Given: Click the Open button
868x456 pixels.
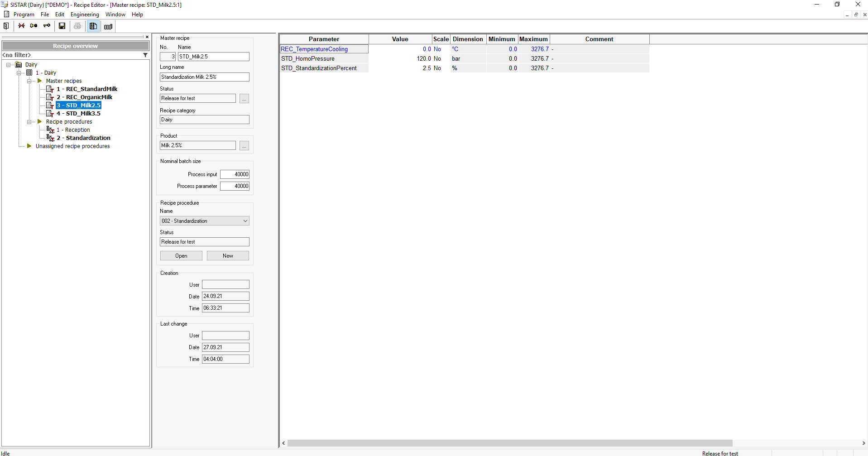Looking at the screenshot, I should coord(181,256).
